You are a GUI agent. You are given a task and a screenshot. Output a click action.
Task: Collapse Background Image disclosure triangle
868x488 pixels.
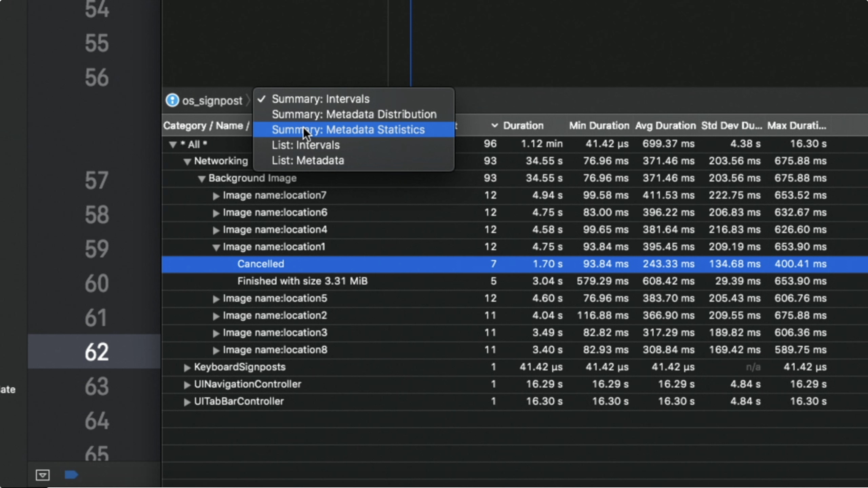[x=202, y=179]
